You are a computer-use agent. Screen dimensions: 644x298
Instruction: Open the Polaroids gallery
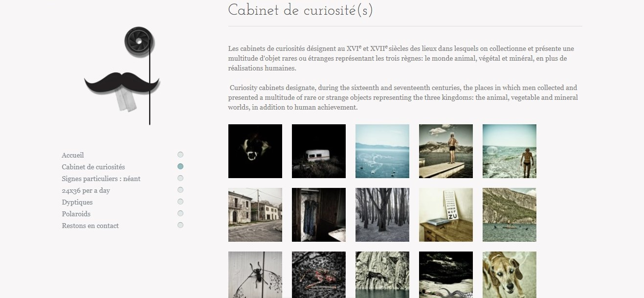pyautogui.click(x=76, y=214)
